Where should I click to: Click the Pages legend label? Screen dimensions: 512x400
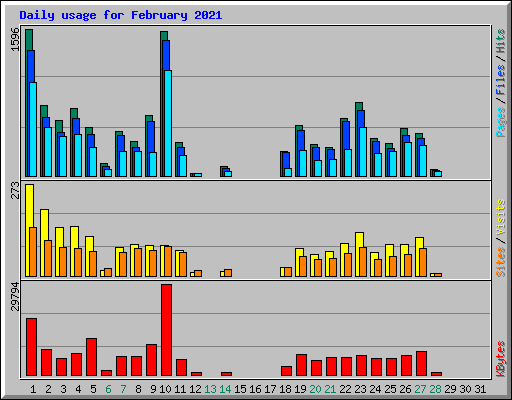pos(501,122)
